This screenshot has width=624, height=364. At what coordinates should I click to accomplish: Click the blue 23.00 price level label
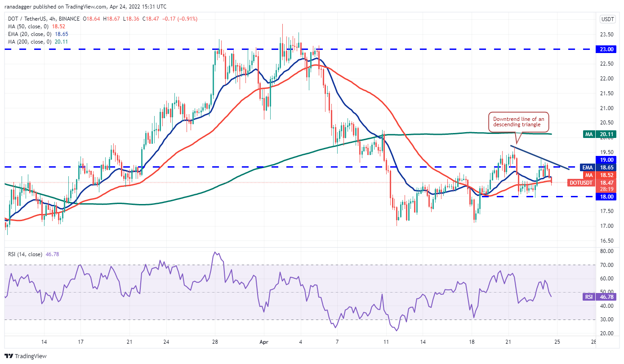pos(607,49)
